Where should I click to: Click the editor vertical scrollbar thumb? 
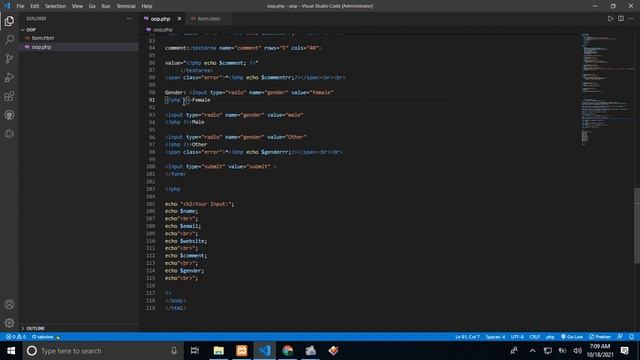[637, 225]
